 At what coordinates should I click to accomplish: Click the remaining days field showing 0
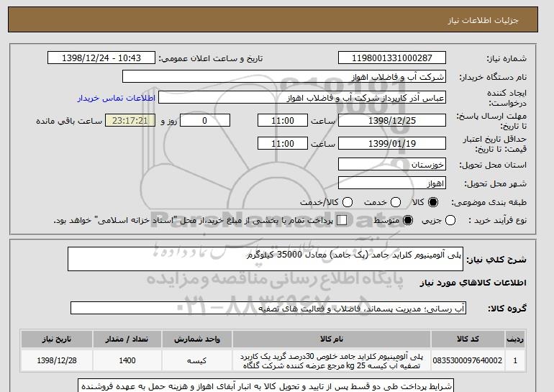click(x=205, y=120)
